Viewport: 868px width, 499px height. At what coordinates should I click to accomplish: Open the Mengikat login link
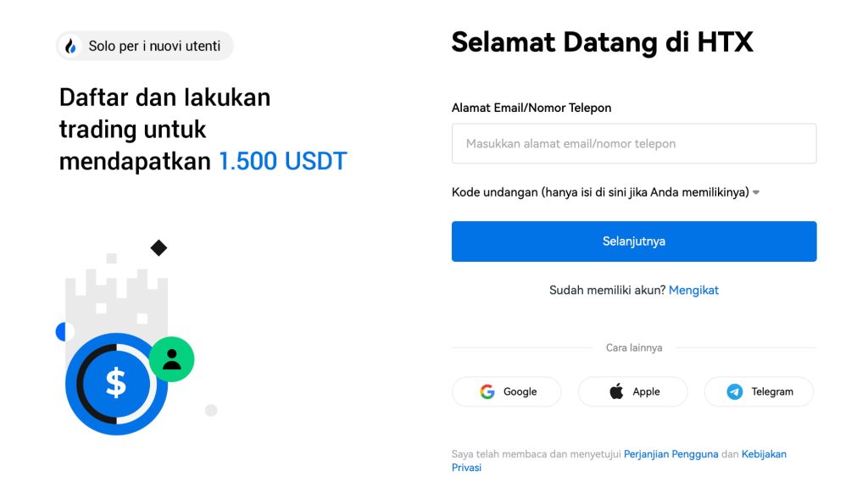tap(693, 290)
